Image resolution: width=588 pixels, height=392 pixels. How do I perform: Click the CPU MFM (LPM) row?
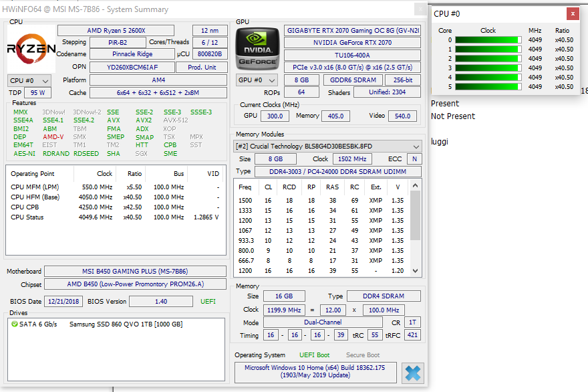coord(115,187)
